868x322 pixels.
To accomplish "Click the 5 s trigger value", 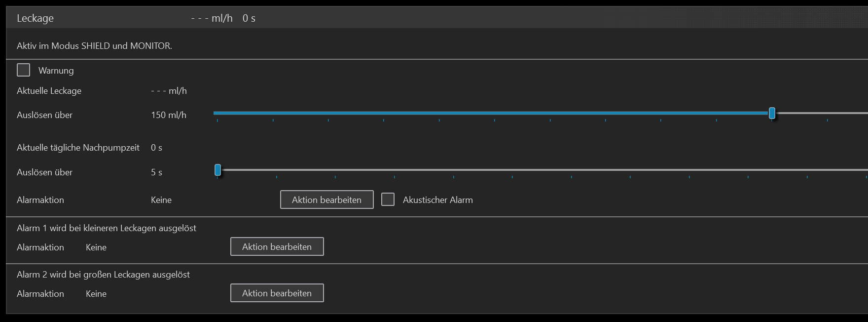I will pos(156,172).
